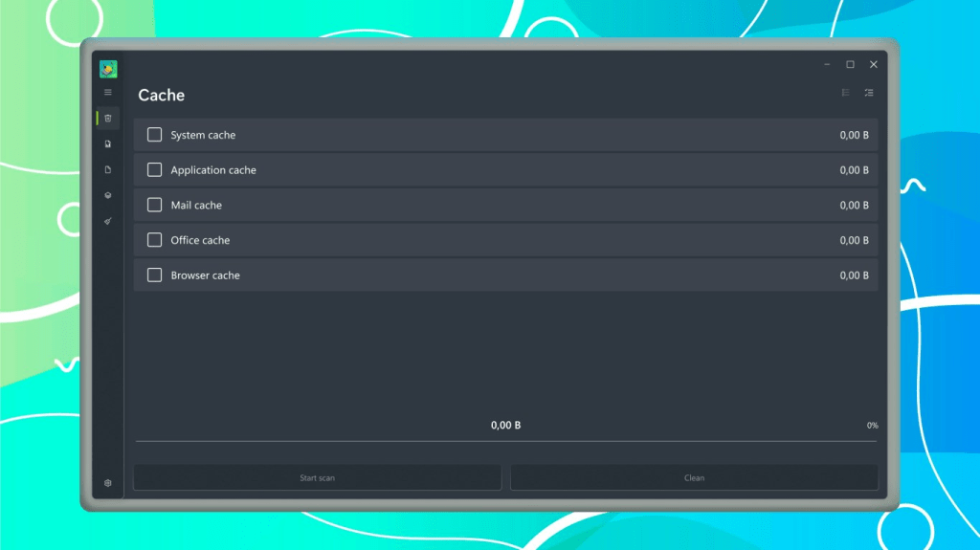Select the Cache trash icon in sidebar
Image resolution: width=980 pixels, height=550 pixels.
(x=108, y=119)
